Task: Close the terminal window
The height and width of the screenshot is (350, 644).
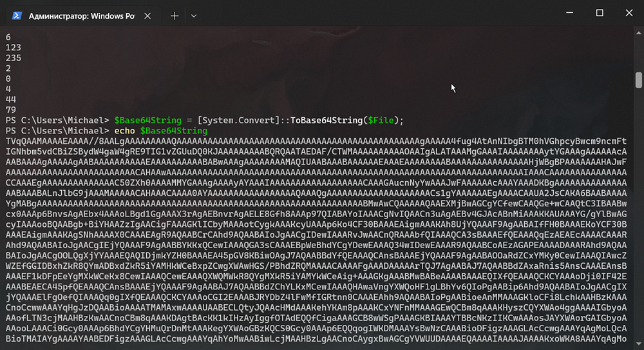Action: point(629,13)
